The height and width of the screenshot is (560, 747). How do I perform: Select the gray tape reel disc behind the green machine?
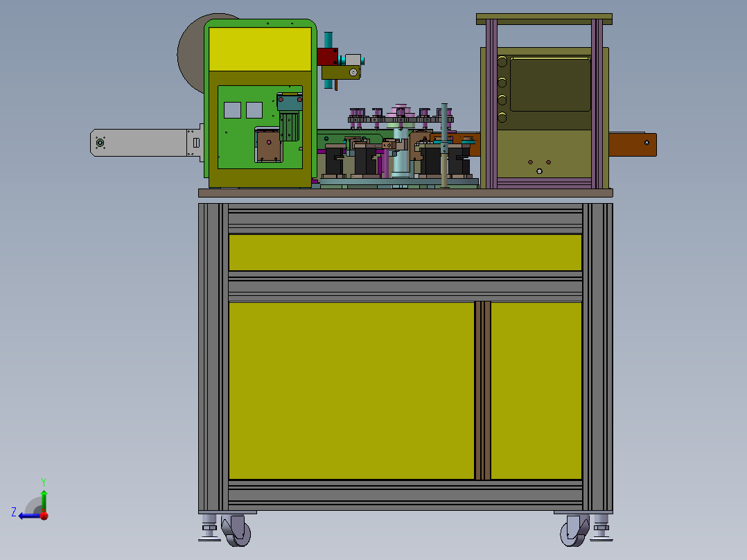(x=193, y=53)
